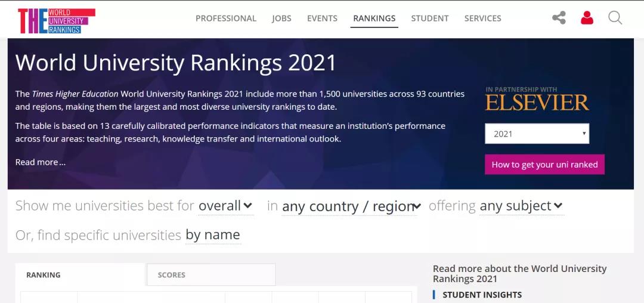This screenshot has height=303, width=644.
Task: Open the red user account icon
Action: pyautogui.click(x=587, y=18)
